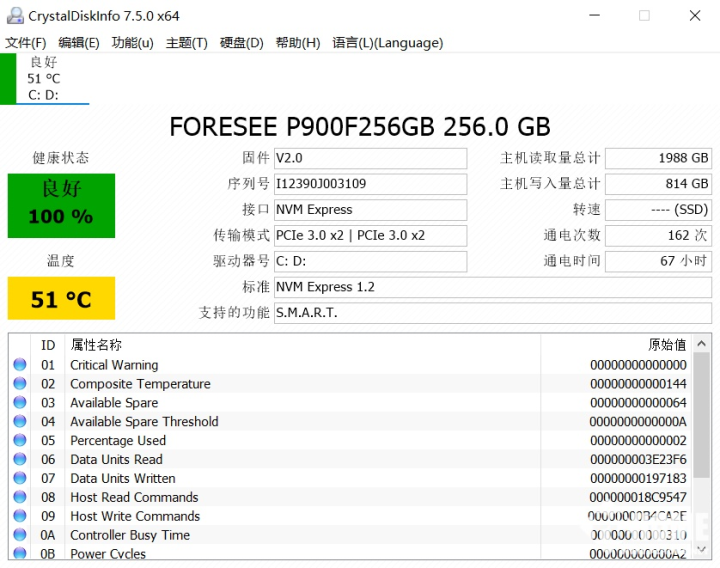Image resolution: width=720 pixels, height=568 pixels.
Task: Click the 健康状态 label
Action: click(x=61, y=158)
